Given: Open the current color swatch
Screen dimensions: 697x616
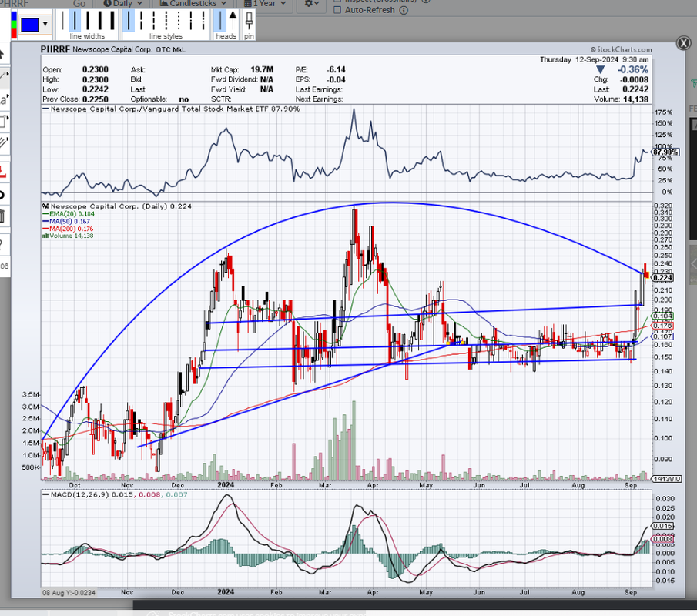Looking at the screenshot, I should point(30,25).
